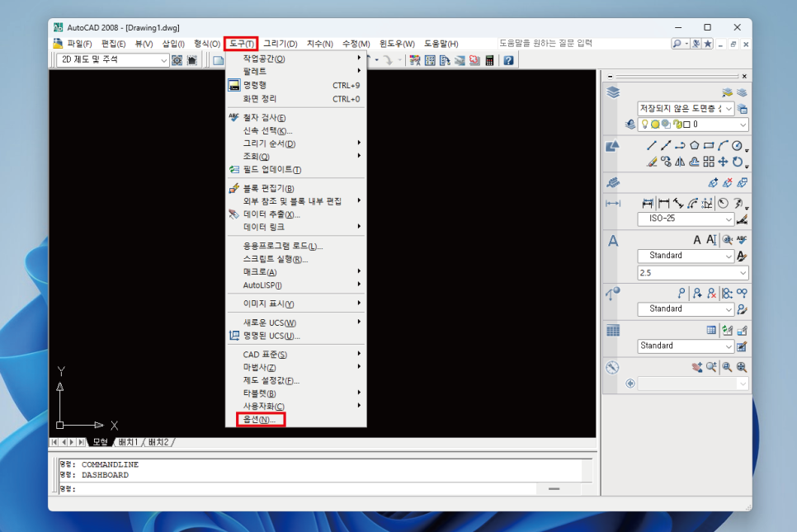Select the Polyline tool
The image size is (797, 532).
[x=680, y=146]
